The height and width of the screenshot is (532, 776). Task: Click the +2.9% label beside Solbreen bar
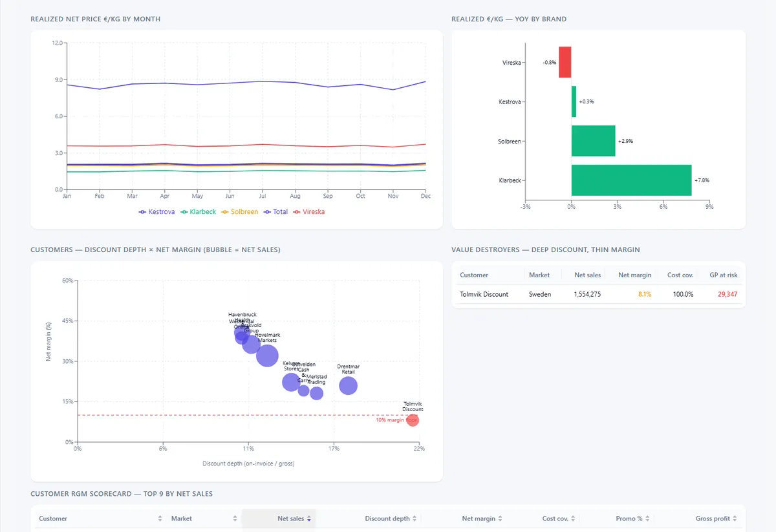pos(625,141)
